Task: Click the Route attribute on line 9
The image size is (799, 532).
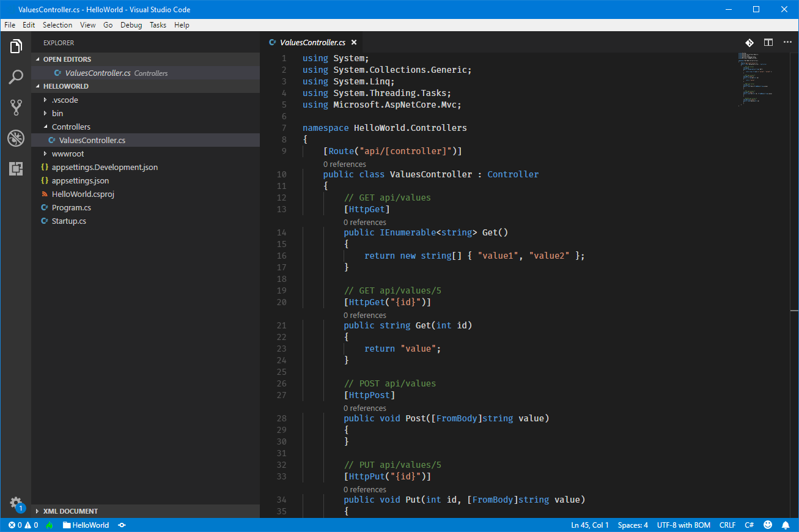Action: click(x=341, y=151)
